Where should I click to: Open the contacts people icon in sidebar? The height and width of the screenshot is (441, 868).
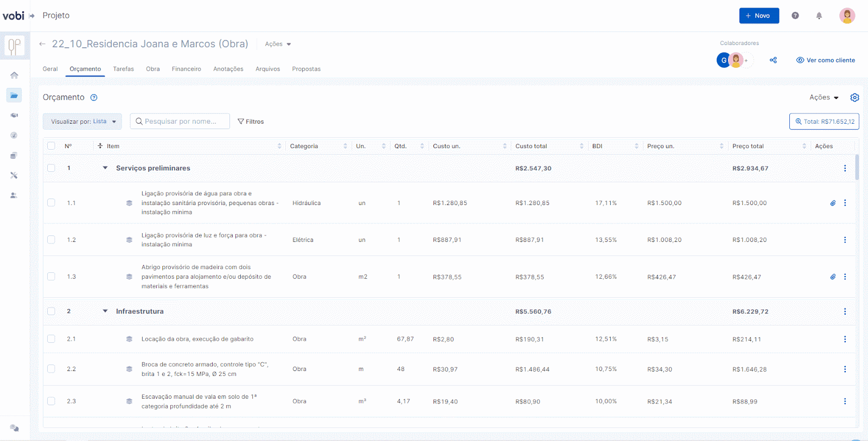coord(14,195)
